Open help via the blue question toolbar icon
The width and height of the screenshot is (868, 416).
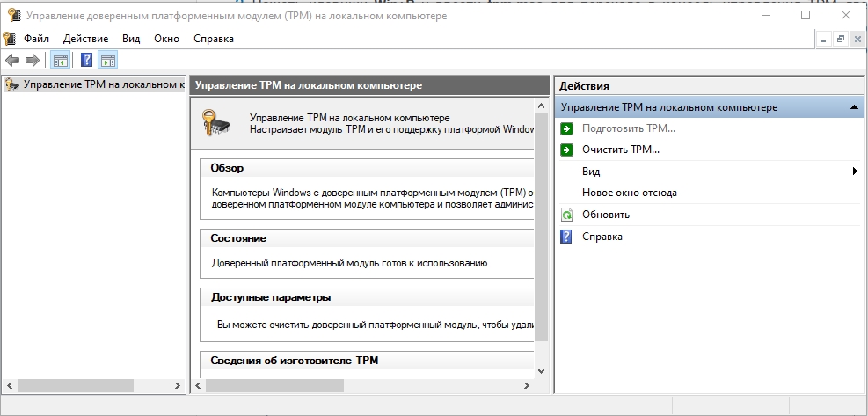pyautogui.click(x=86, y=60)
